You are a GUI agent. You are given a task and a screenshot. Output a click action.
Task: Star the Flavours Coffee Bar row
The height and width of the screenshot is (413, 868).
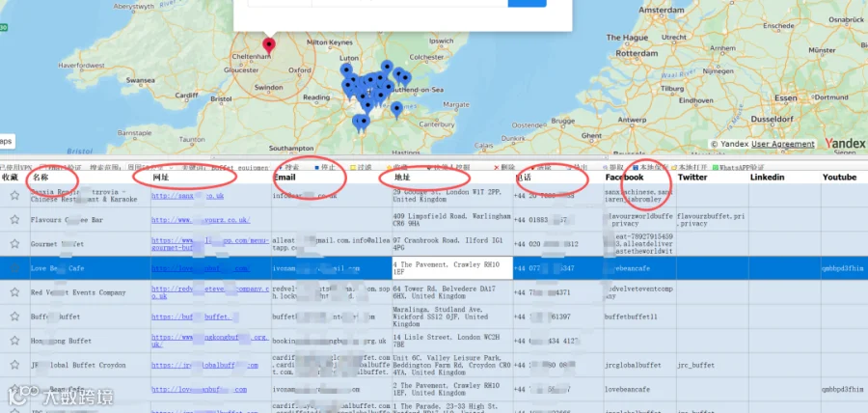14,220
